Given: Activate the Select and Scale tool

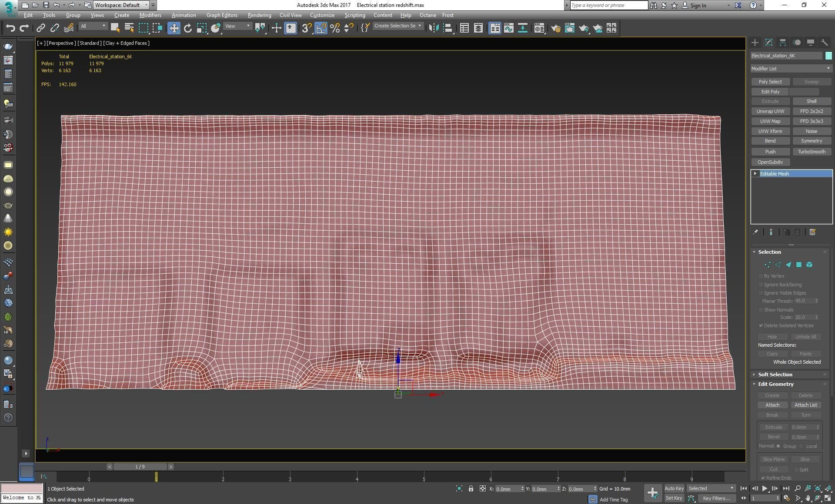Looking at the screenshot, I should click(x=201, y=28).
